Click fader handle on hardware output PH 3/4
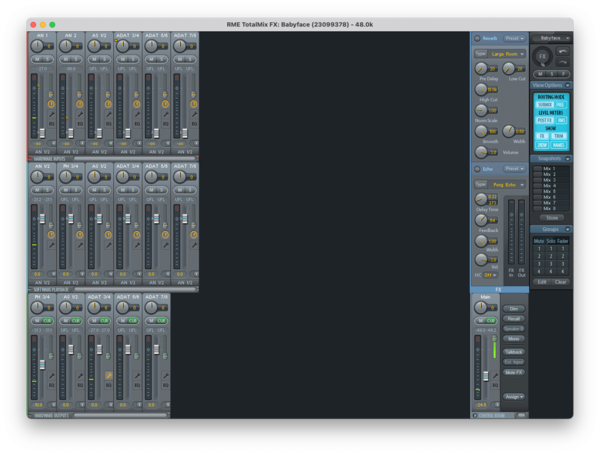Viewport: 600px width, 454px height. point(42,365)
